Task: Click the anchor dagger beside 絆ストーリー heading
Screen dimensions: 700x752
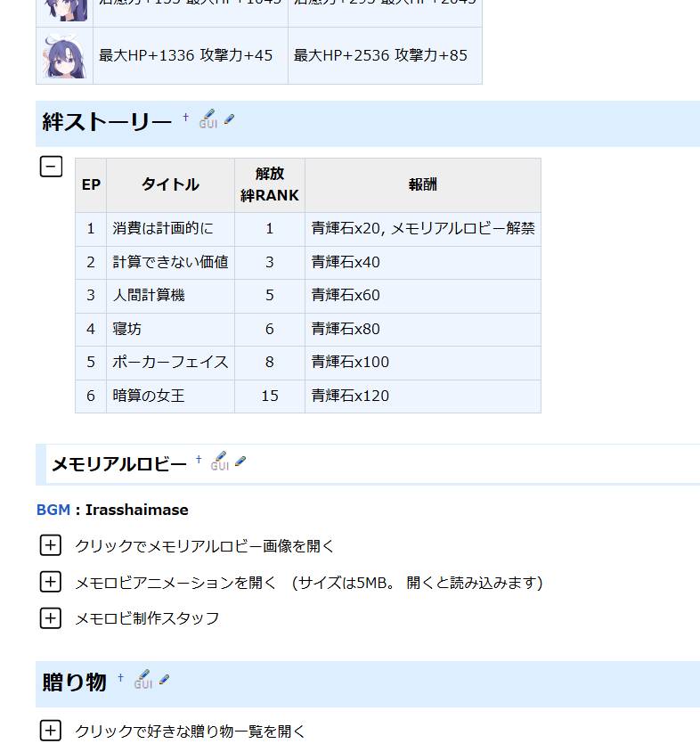Action: click(x=185, y=117)
